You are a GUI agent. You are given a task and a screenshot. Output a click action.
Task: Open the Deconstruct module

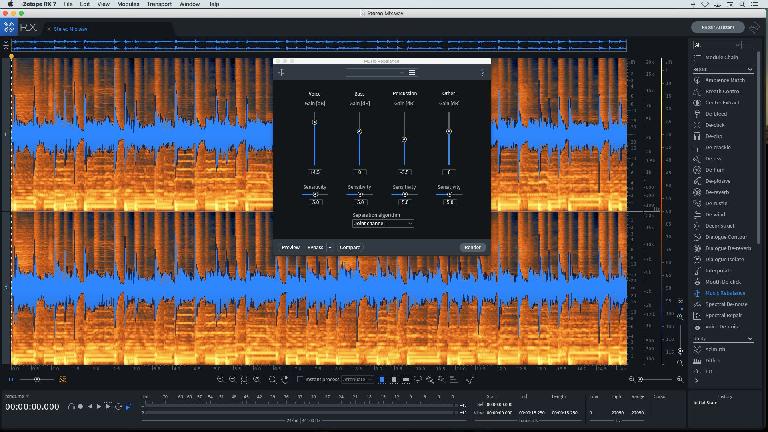pos(714,226)
